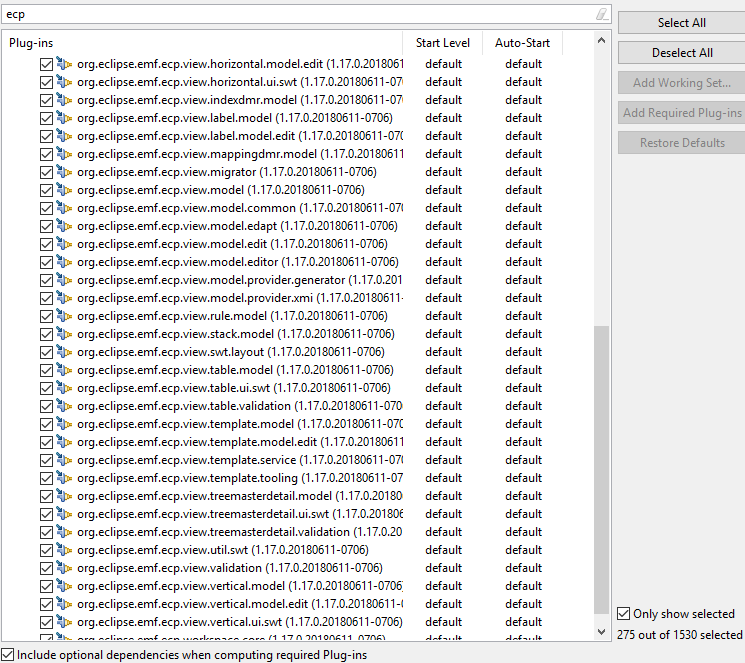
Task: Uncheck org.eclipse.emf.ecp.view.vertical.model.edit plug-in
Action: click(x=47, y=605)
